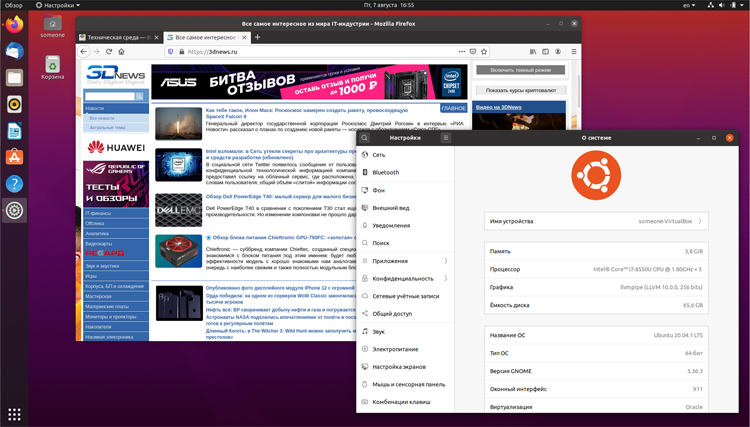The image size is (750, 427).
Task: Bookmark page with star icon
Action: 484,52
